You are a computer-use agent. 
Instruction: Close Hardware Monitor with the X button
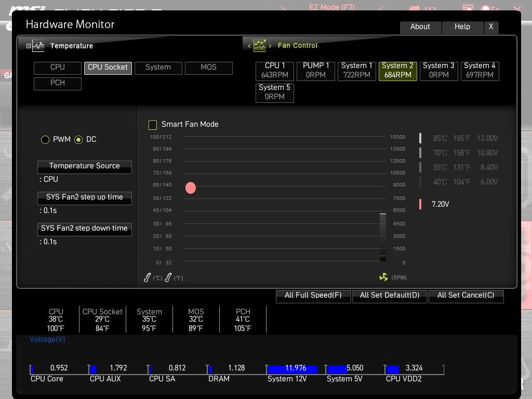click(x=491, y=27)
